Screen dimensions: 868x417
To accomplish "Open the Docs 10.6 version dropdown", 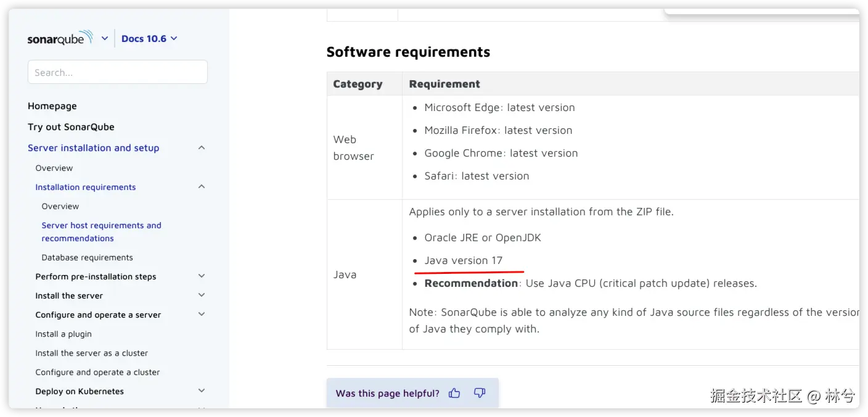I will coord(149,38).
